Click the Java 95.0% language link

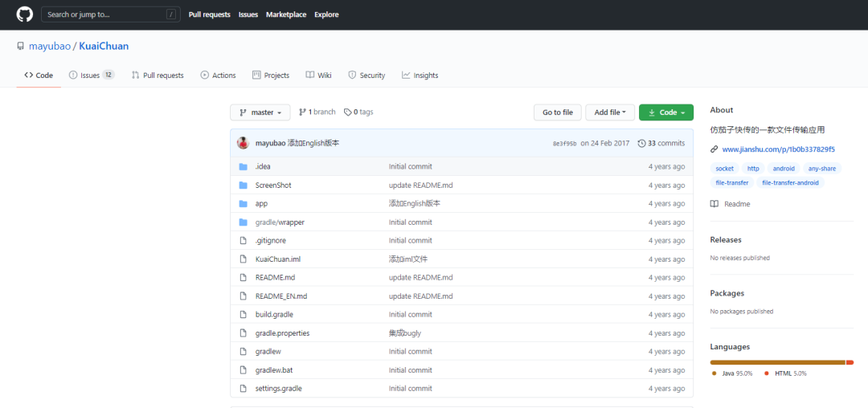[732, 373]
